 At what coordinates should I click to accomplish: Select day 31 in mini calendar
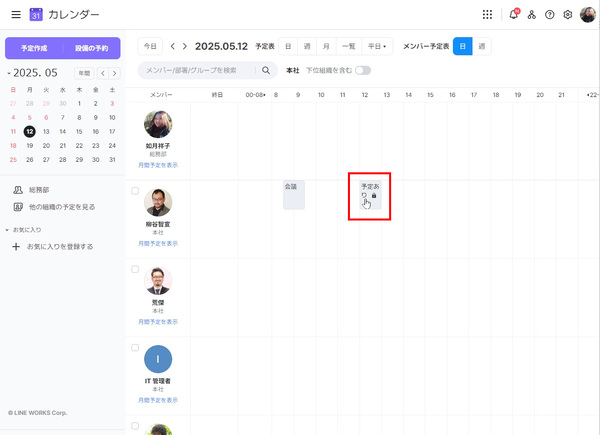112,160
